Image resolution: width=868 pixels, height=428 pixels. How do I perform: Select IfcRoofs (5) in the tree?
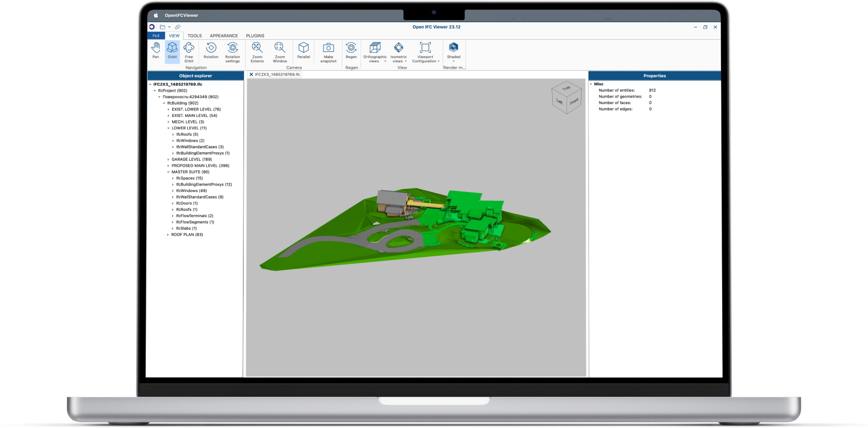[x=187, y=135]
